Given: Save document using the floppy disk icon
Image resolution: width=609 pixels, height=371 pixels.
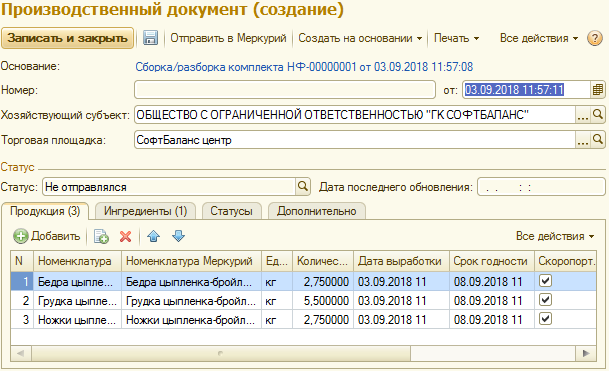Looking at the screenshot, I should pos(150,38).
